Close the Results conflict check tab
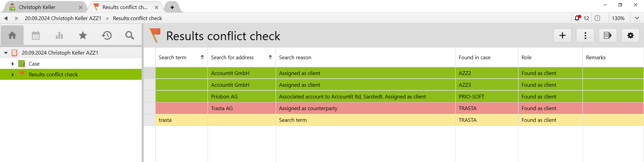The image size is (644, 162). (157, 7)
